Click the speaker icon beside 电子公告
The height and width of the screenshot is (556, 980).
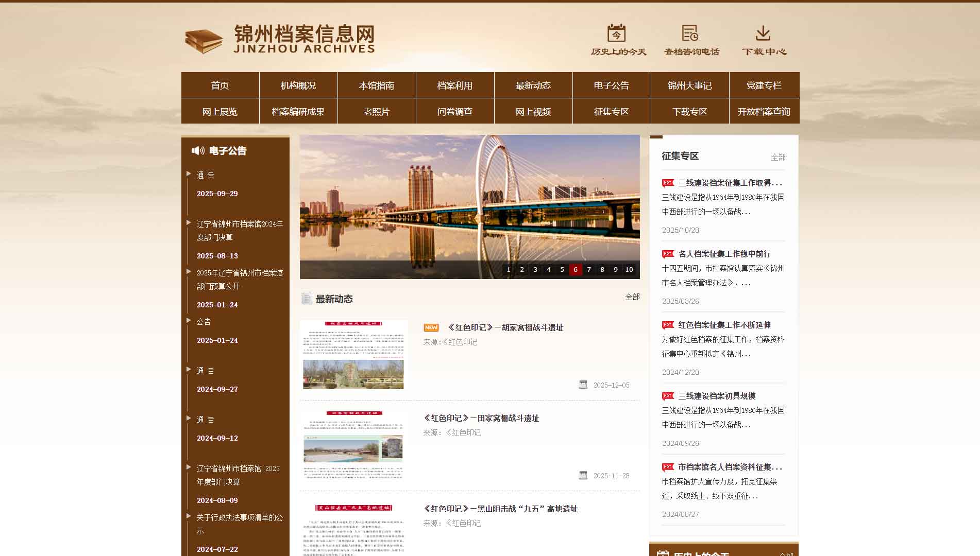(x=198, y=150)
